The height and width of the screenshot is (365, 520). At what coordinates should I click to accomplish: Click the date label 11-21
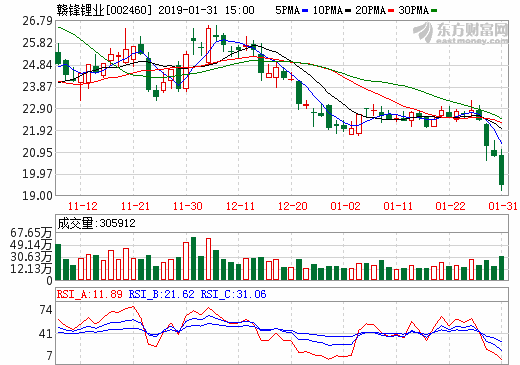135,206
